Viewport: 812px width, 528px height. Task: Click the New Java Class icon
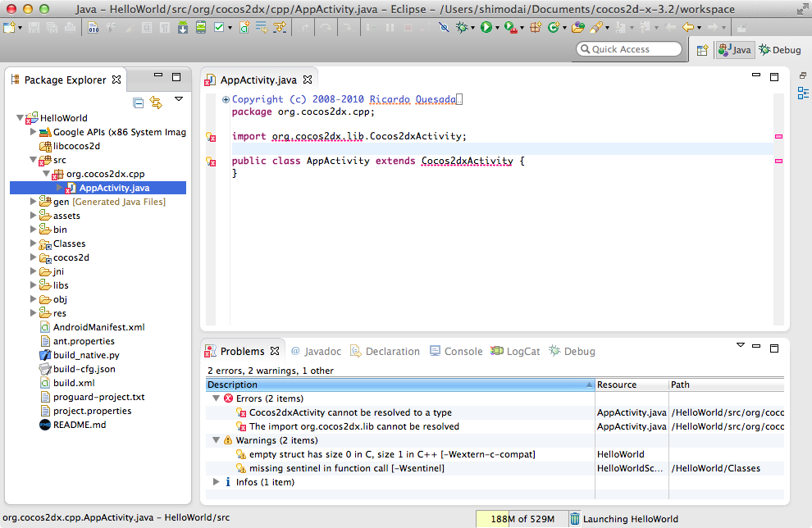(554, 27)
